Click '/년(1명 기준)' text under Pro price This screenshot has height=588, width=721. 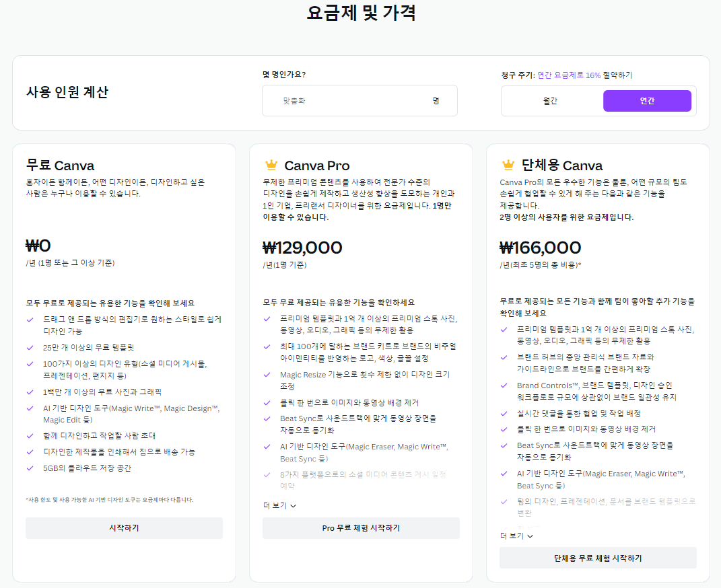(285, 265)
